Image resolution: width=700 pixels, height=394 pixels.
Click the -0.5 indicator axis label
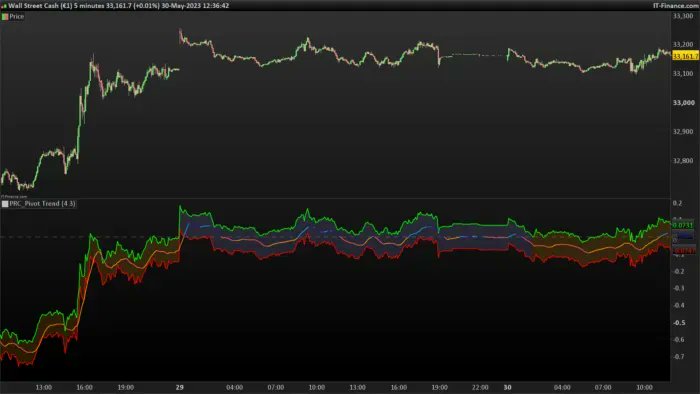pyautogui.click(x=679, y=323)
